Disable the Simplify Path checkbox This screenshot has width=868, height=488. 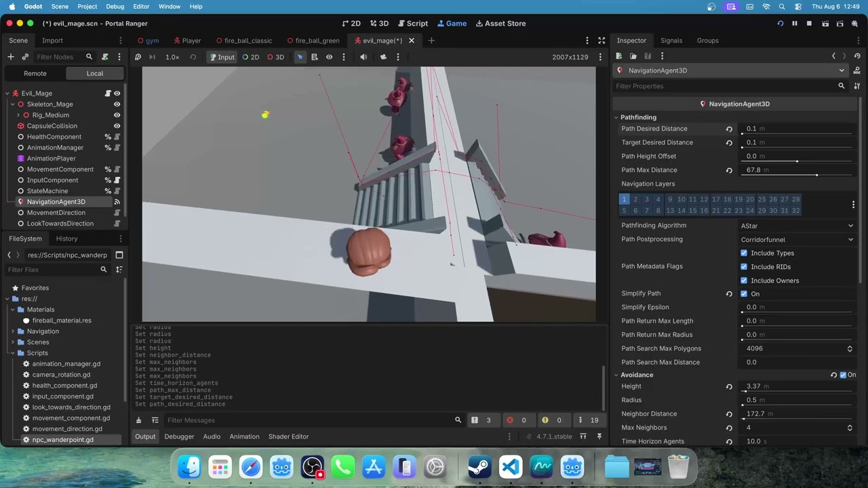tap(744, 293)
